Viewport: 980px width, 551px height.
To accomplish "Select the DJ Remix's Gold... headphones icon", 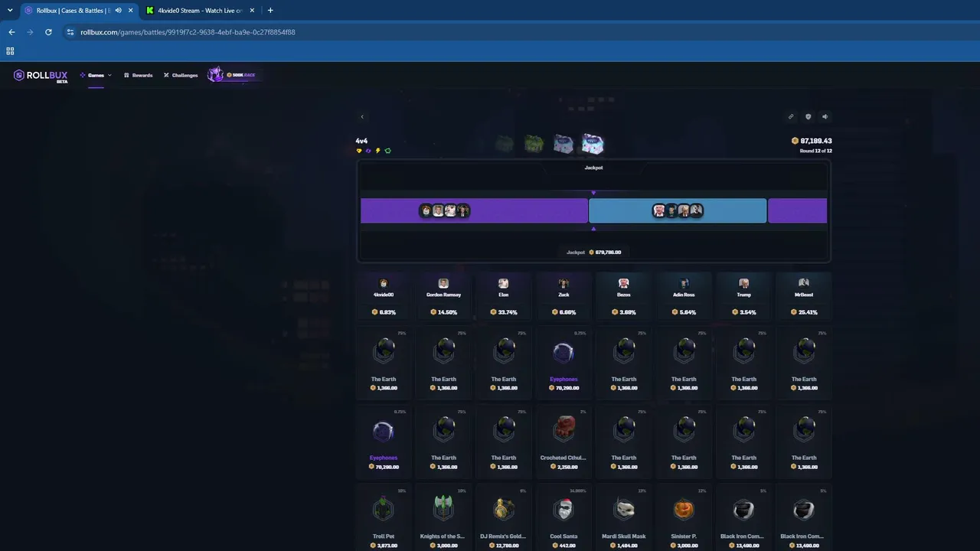I will 503,509.
